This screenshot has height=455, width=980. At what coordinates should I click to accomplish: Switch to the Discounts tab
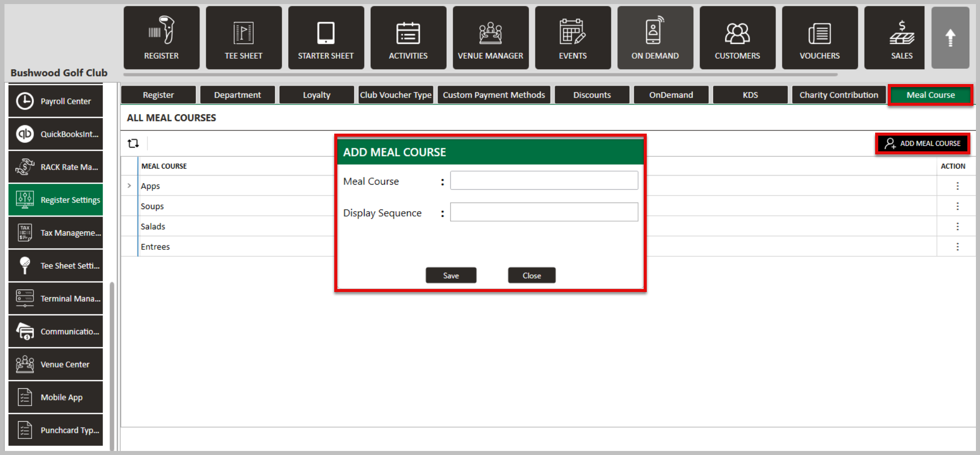pos(592,95)
